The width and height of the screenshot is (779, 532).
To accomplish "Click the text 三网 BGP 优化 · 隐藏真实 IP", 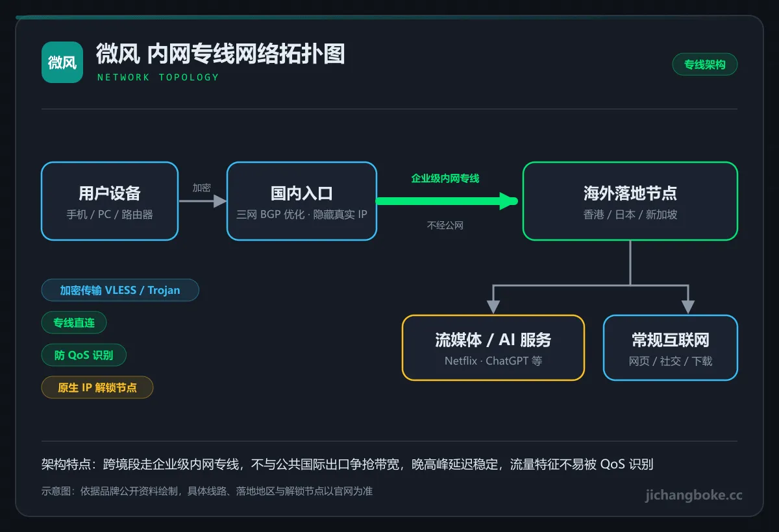I will pyautogui.click(x=302, y=214).
